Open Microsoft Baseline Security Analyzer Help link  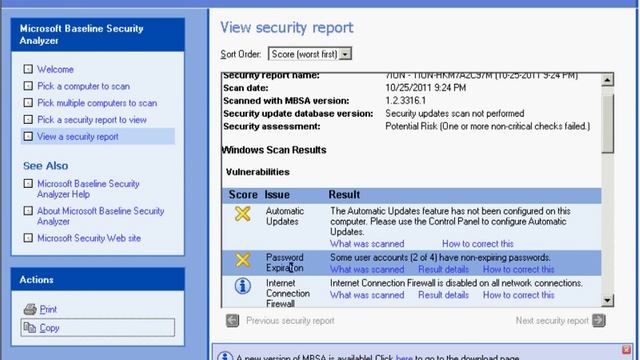tap(88, 189)
